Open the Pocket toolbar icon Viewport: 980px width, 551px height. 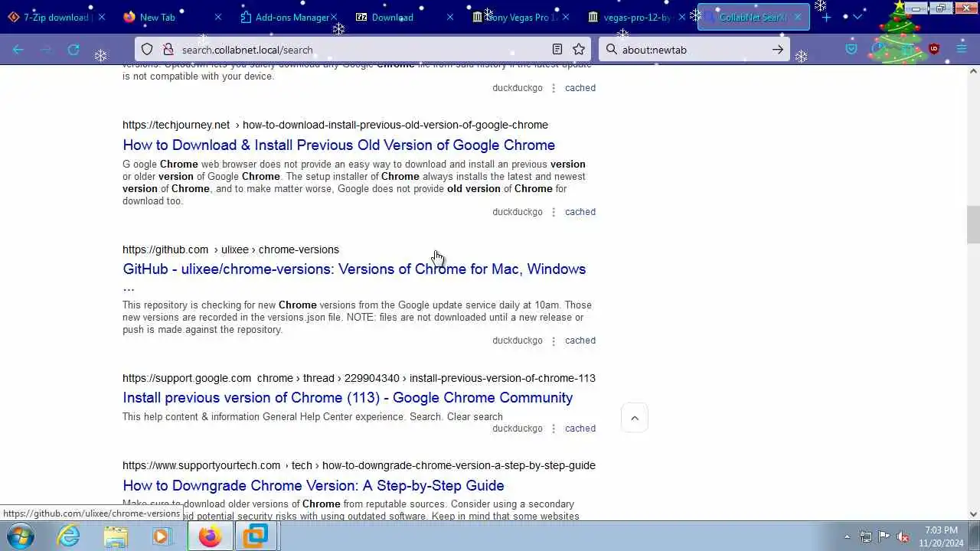[x=851, y=49]
